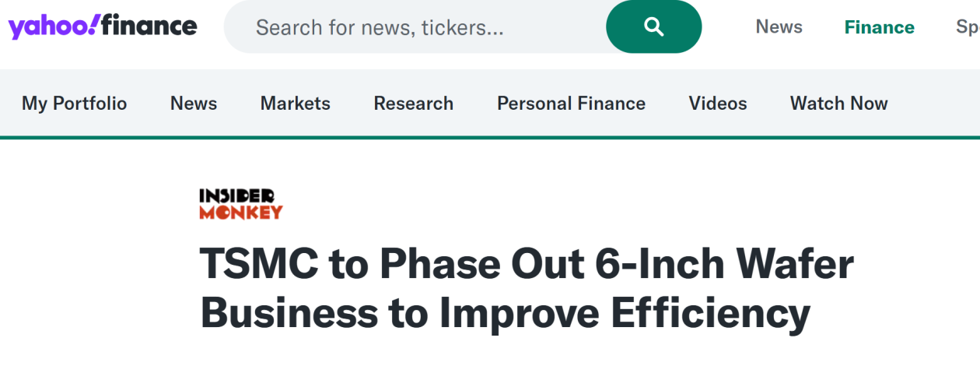Open News in the top header beside Finance
This screenshot has width=980, height=366.
pos(779,26)
